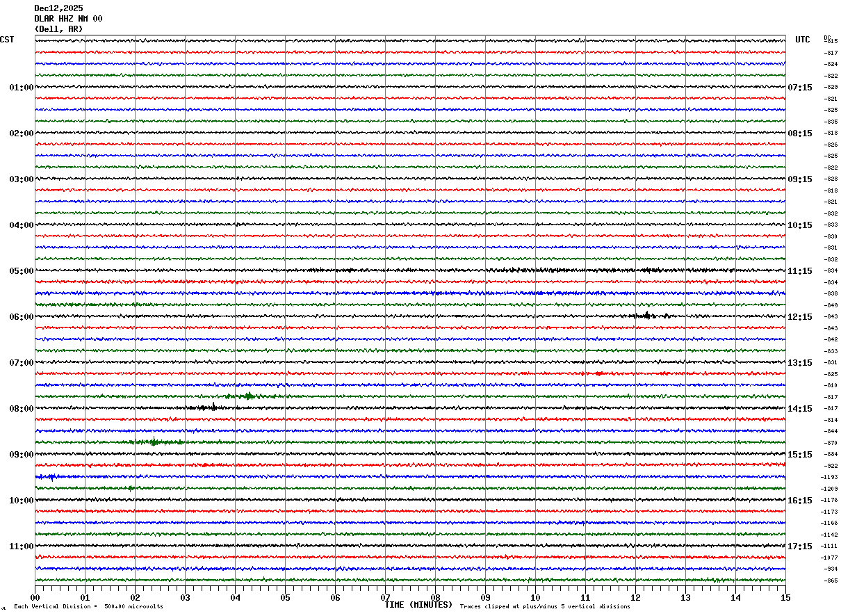Select the 04:00 CST row label
This screenshot has height=616, width=841.
point(21,225)
